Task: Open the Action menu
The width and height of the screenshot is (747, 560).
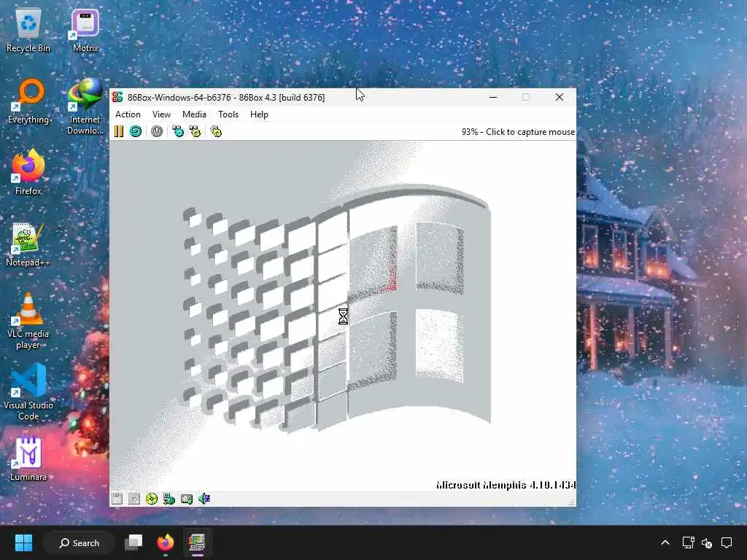Action: [x=128, y=114]
